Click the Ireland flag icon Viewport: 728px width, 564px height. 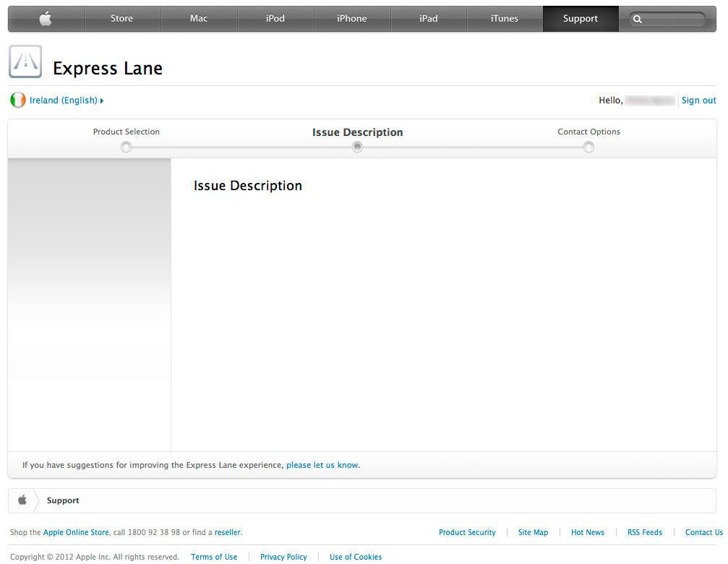tap(18, 101)
